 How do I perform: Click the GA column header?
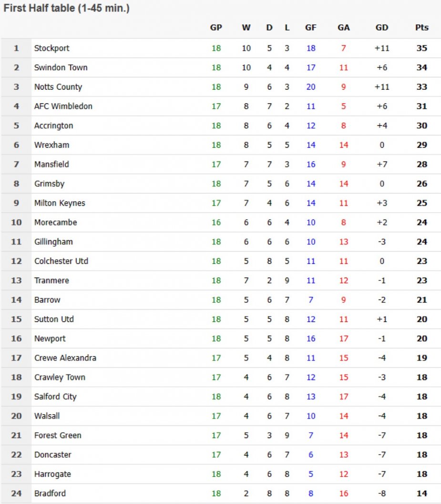click(343, 28)
